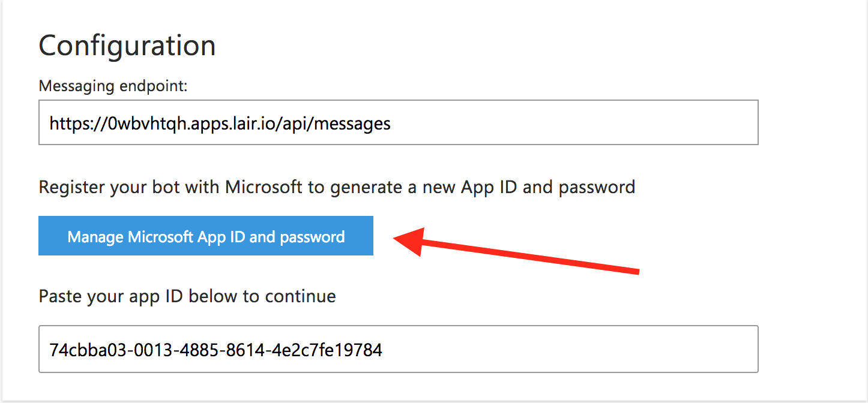Click the red arrowhead pointing at the button
Image resolution: width=868 pixels, height=403 pixels.
[408, 239]
